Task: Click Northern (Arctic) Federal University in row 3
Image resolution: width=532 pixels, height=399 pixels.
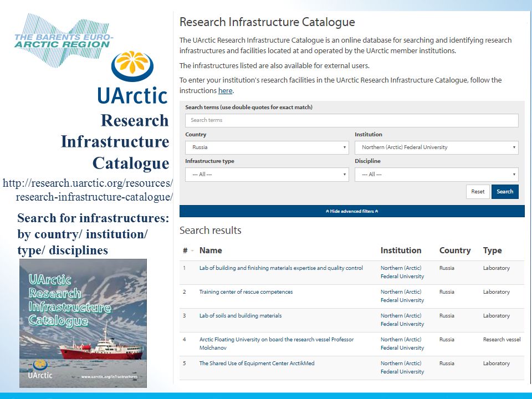Action: [x=402, y=320]
